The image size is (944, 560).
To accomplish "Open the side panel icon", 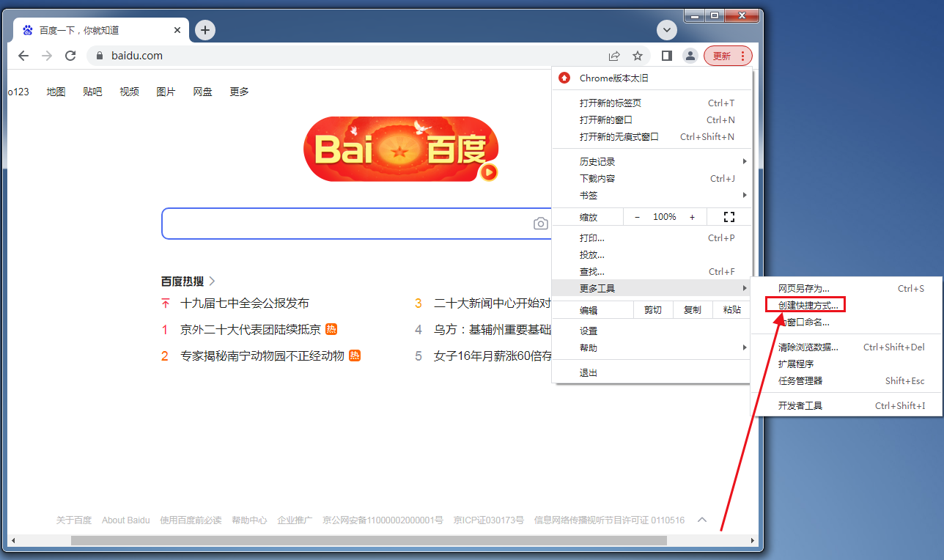I will (666, 56).
